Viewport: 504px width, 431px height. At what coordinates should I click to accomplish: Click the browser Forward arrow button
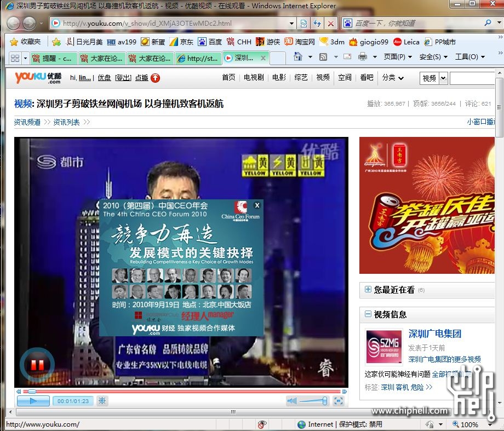[29, 23]
